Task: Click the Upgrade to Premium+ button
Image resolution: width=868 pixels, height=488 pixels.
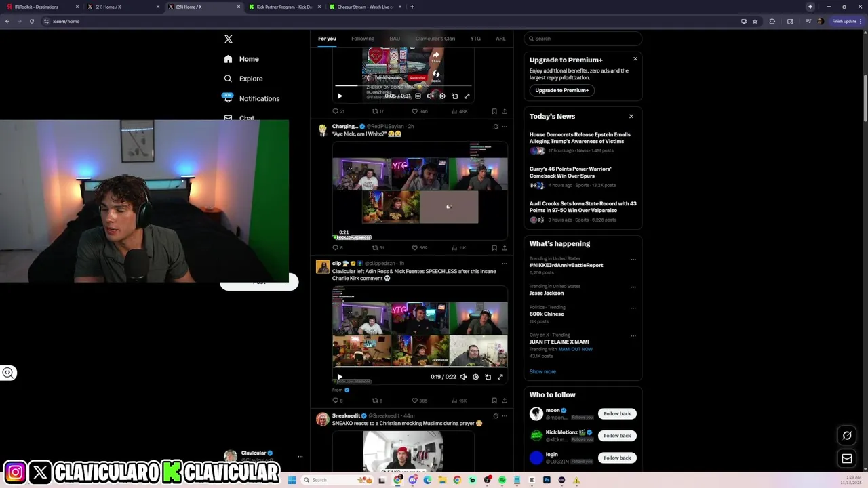Action: point(562,90)
